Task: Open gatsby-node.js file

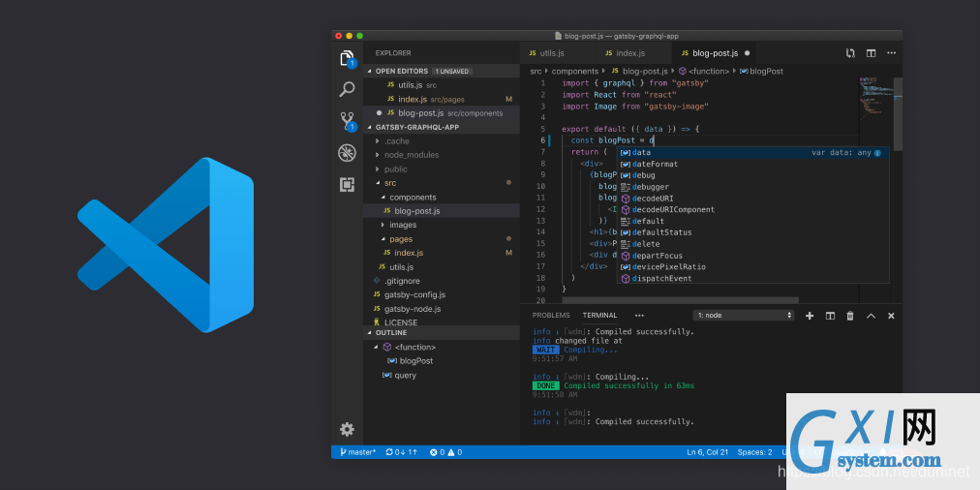Action: click(x=442, y=309)
